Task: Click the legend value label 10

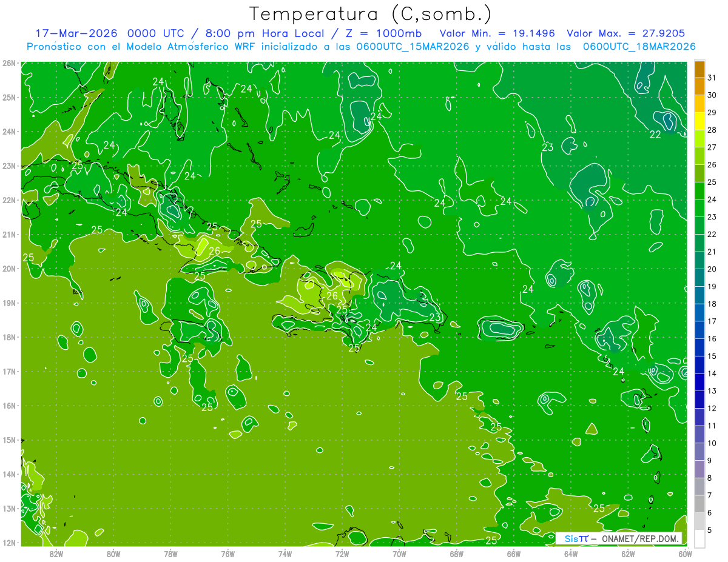Action: click(x=712, y=443)
